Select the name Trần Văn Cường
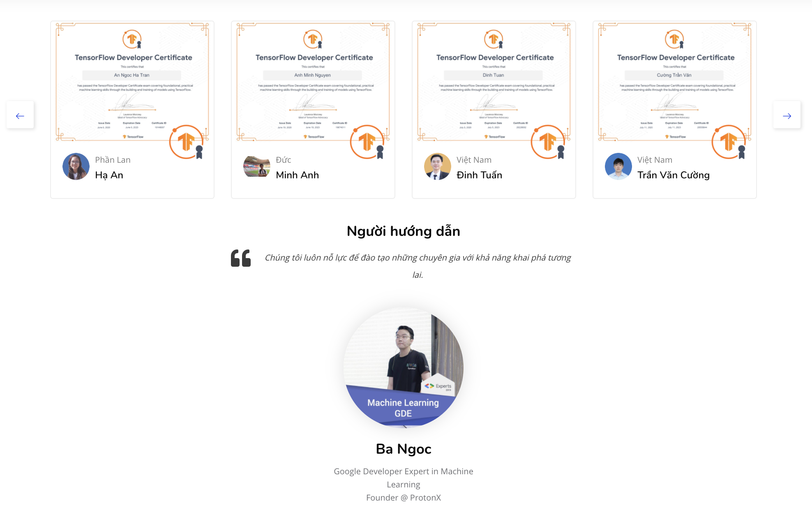 point(674,175)
